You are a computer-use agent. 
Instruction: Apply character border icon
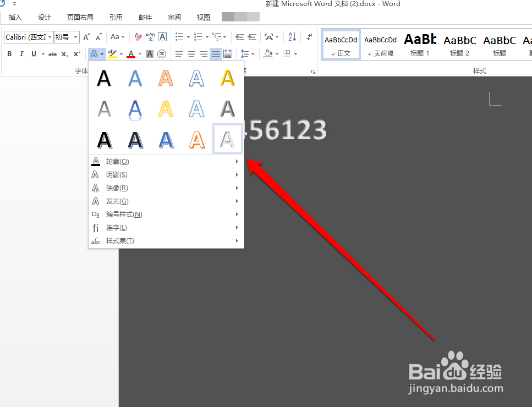click(x=162, y=37)
